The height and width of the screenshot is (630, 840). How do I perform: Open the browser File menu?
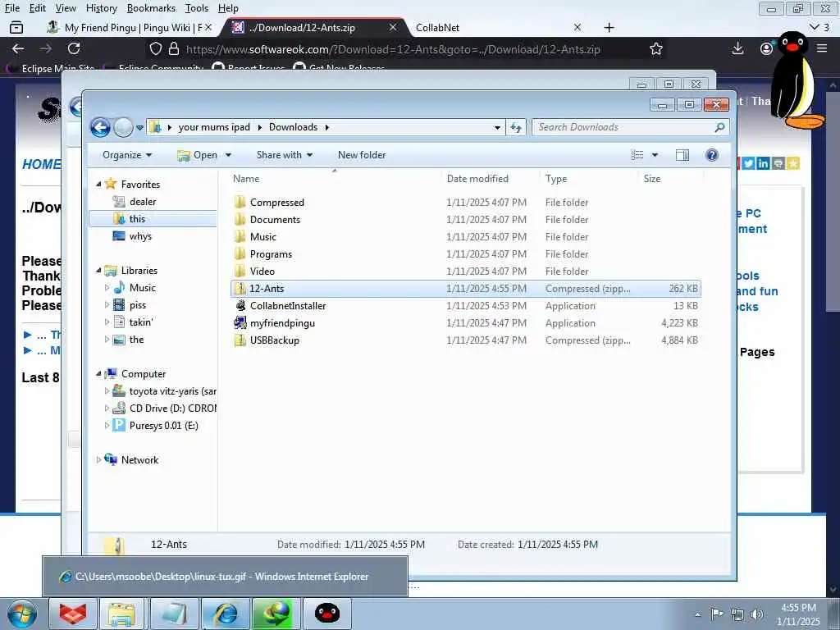12,8
